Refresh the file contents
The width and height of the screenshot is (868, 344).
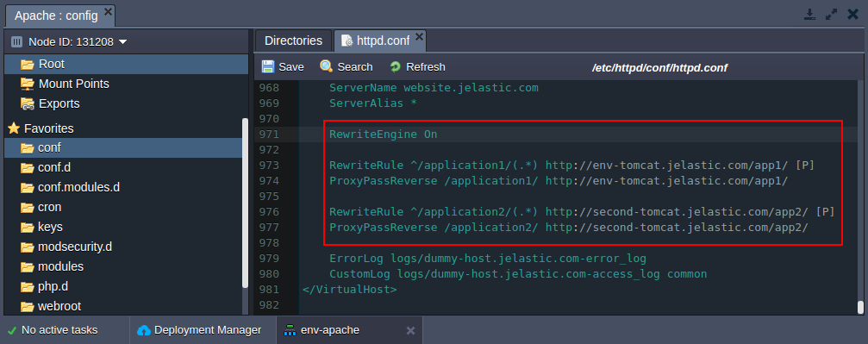click(x=417, y=66)
